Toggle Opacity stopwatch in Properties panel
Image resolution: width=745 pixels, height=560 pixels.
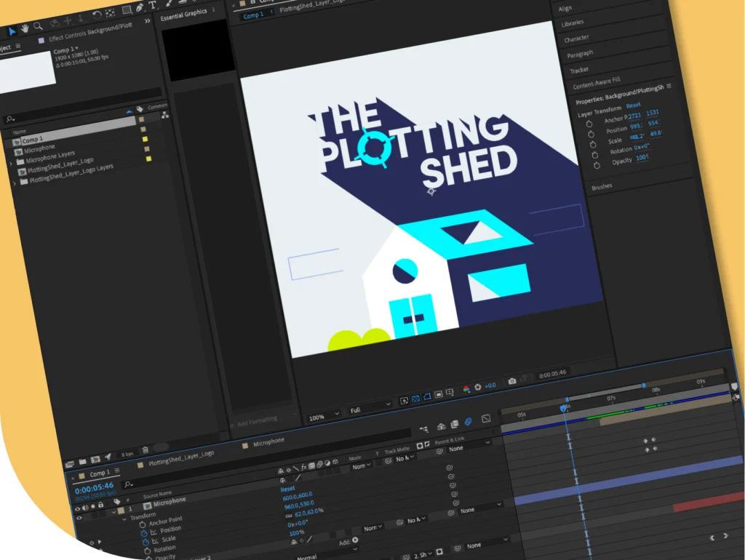click(597, 166)
